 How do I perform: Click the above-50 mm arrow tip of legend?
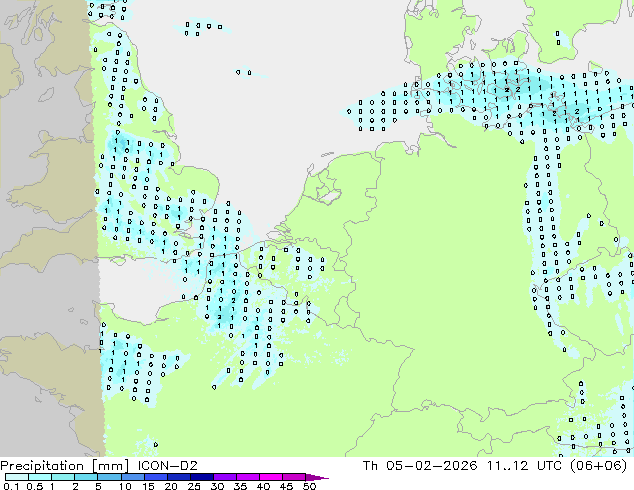[317, 477]
